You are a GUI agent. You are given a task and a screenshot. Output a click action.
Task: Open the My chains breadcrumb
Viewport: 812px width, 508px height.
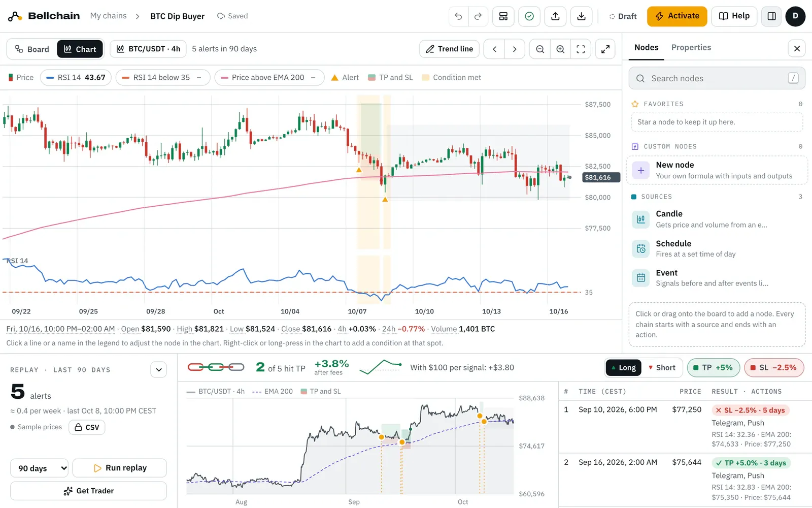(109, 16)
